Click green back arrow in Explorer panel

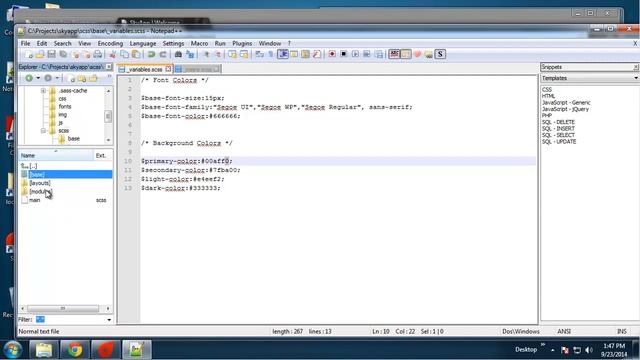pos(29,78)
